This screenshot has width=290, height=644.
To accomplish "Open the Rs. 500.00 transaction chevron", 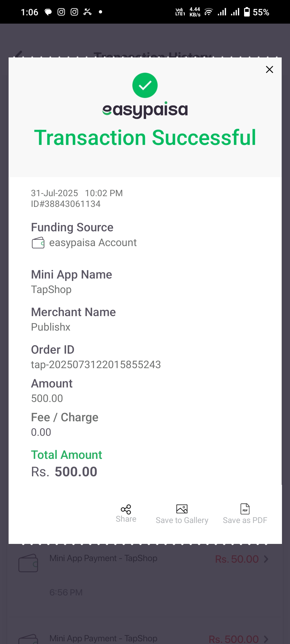I will pos(266,639).
